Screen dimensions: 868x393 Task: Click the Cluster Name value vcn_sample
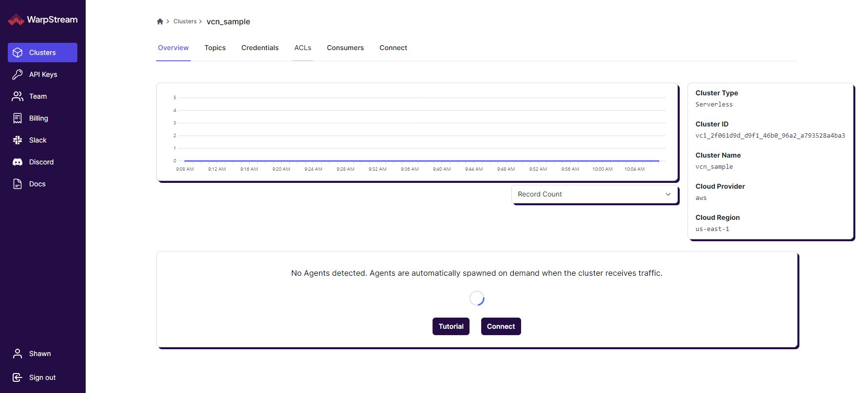coord(714,167)
